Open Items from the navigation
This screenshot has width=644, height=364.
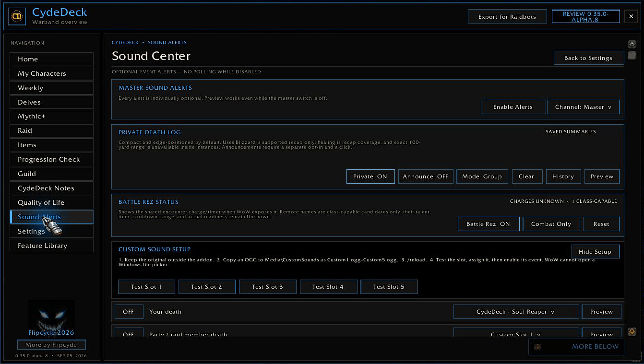pyautogui.click(x=51, y=145)
